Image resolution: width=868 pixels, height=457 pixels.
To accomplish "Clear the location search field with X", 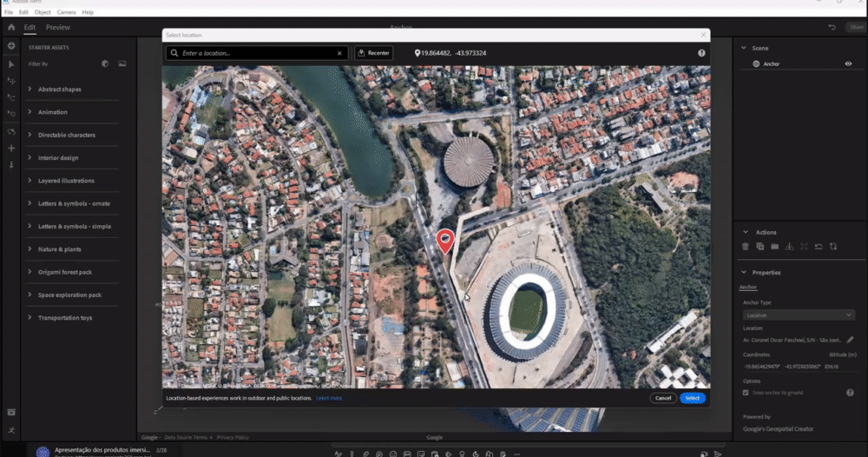I will (339, 53).
